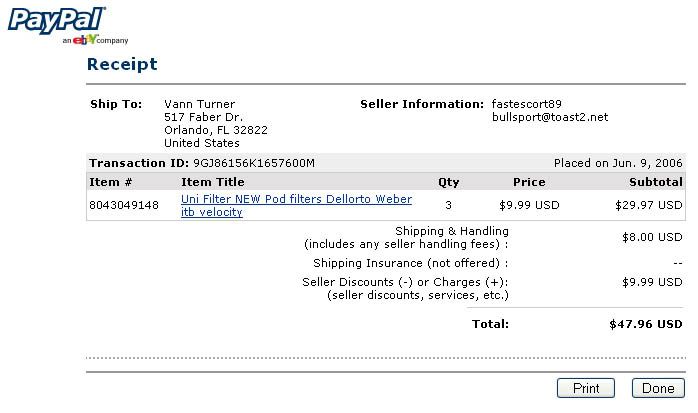Click the Receipt heading
Screen dimensions: 698x413
121,65
